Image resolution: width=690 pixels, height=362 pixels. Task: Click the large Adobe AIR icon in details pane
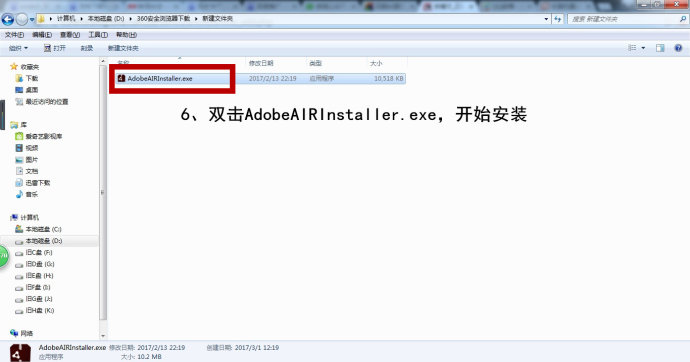(20, 353)
